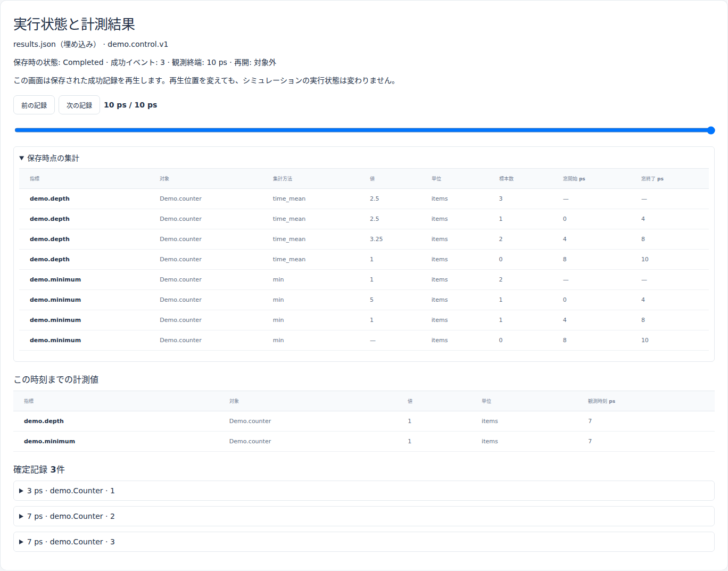The image size is (728, 571).
Task: Click the 10 ps / 10 ps position label
Action: pyautogui.click(x=130, y=105)
